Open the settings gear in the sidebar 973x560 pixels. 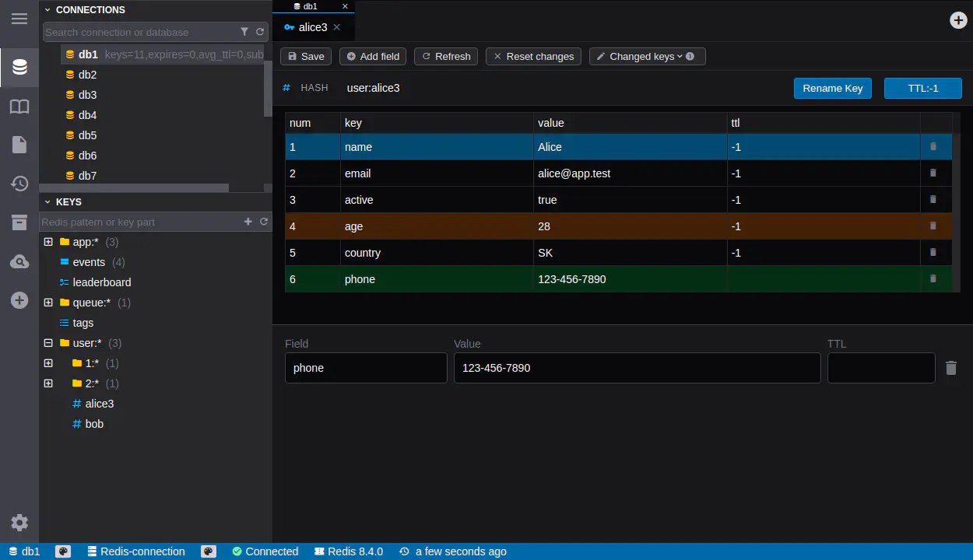pos(19,523)
